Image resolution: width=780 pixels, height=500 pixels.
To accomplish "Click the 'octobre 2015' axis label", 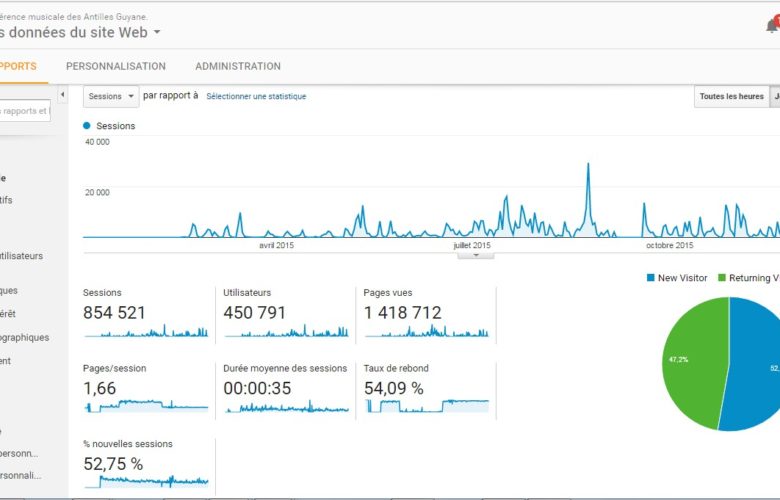I will coord(670,245).
